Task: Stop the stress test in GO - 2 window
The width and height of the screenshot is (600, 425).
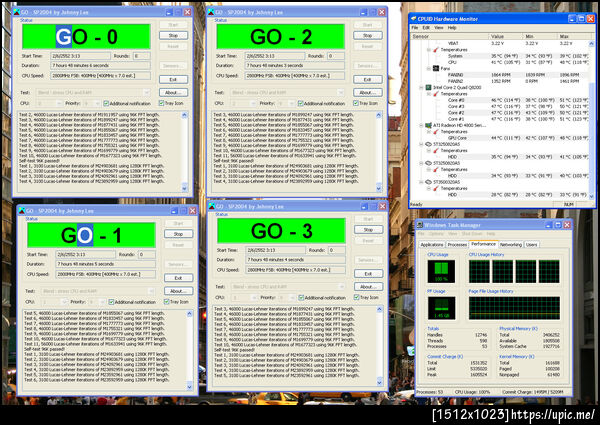Action: pos(367,36)
